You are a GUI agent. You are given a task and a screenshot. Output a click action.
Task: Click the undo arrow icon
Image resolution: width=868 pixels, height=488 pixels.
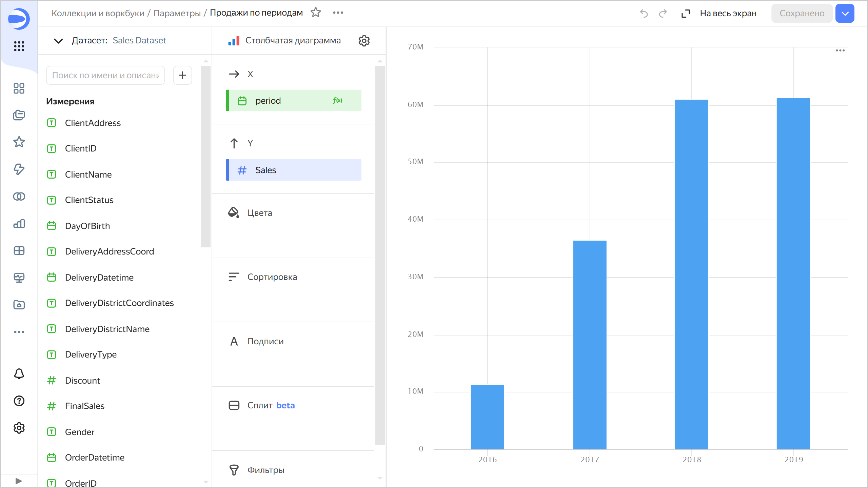[644, 13]
